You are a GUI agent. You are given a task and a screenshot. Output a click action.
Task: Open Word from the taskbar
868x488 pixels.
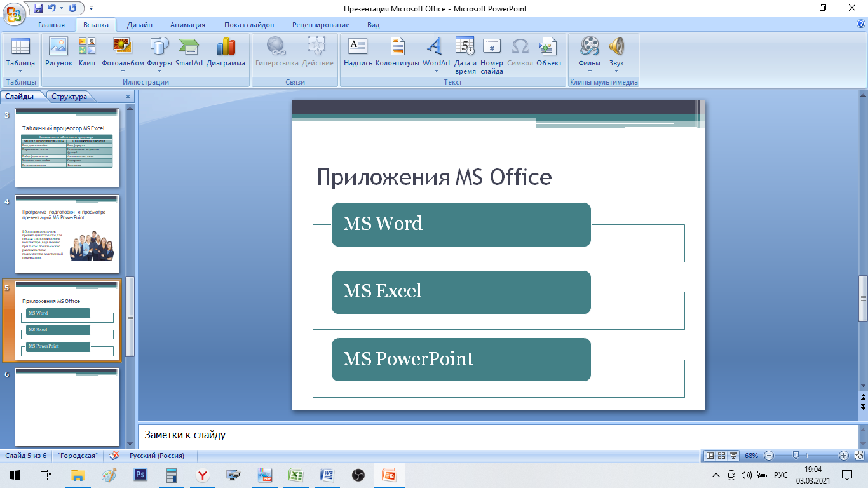click(x=327, y=475)
